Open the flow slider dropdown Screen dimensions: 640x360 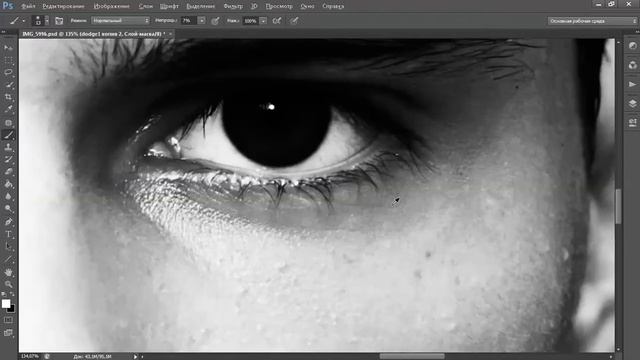coord(263,20)
